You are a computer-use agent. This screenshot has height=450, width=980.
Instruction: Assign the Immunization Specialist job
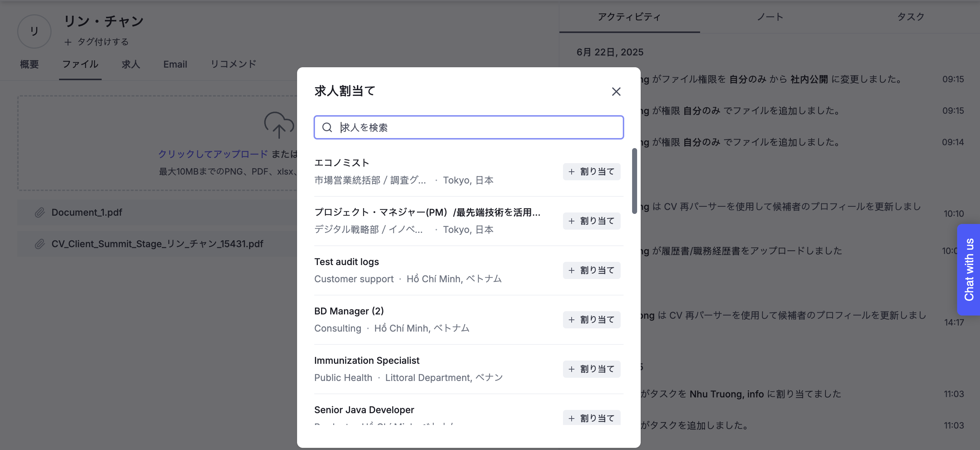pyautogui.click(x=592, y=370)
